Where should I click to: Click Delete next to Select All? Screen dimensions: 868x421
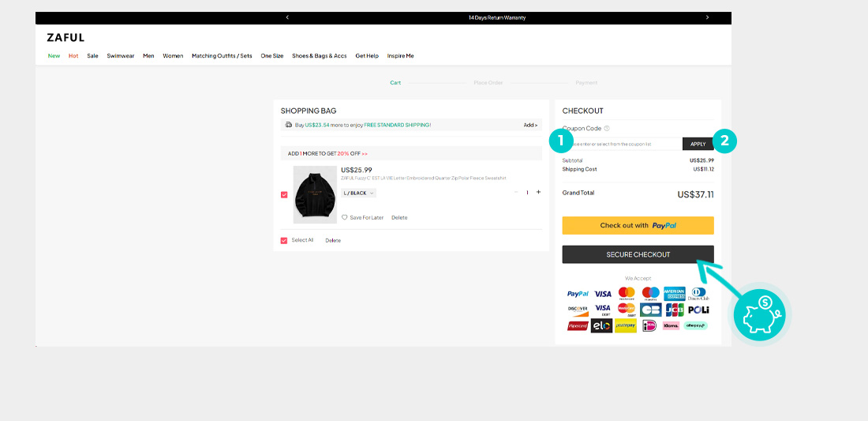333,240
